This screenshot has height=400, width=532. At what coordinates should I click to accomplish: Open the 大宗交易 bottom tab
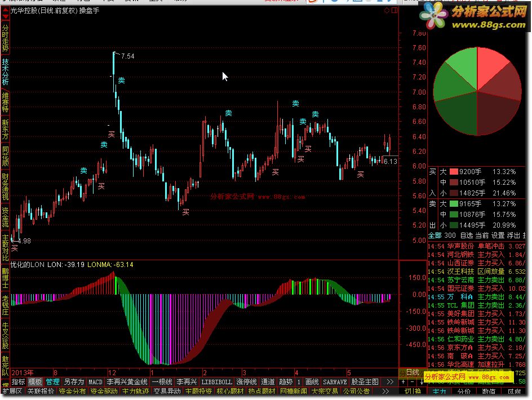coord(325,391)
